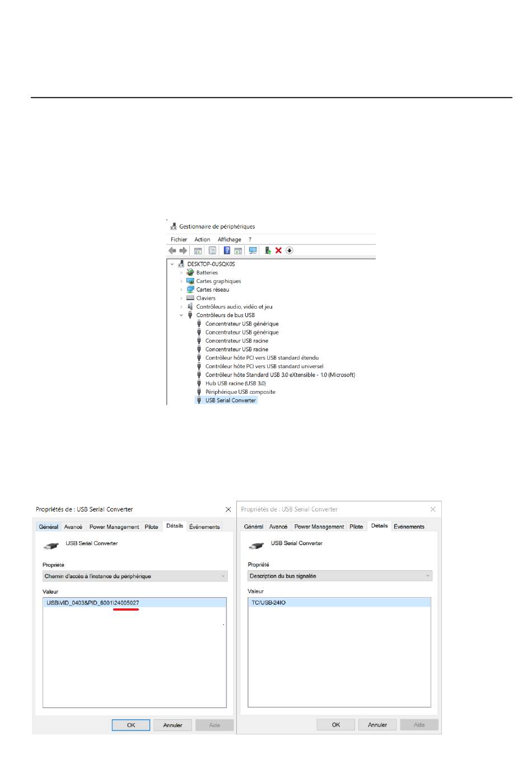Viewport: 532px width, 777px height.
Task: Select USB Serial Converter in device tree
Action: coord(230,401)
